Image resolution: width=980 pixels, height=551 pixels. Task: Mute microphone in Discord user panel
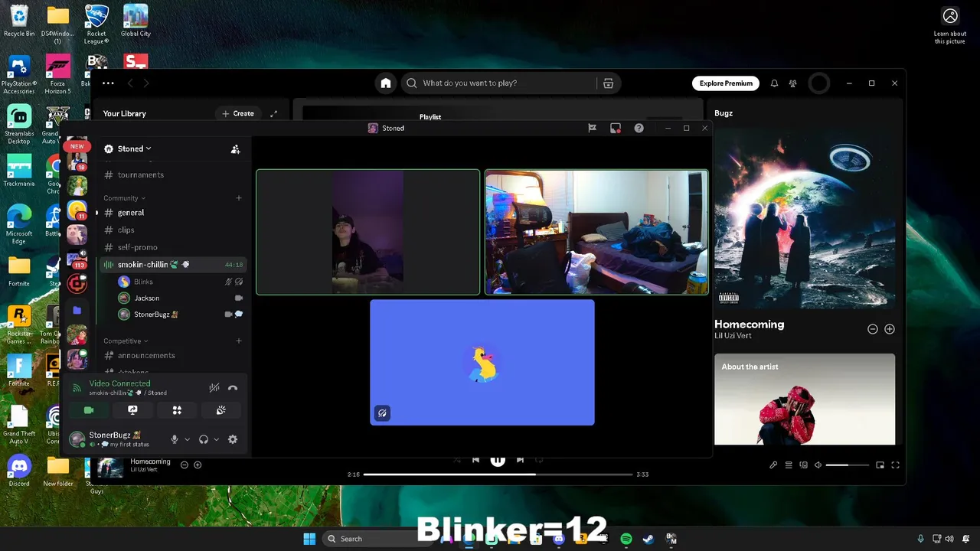[x=175, y=439]
